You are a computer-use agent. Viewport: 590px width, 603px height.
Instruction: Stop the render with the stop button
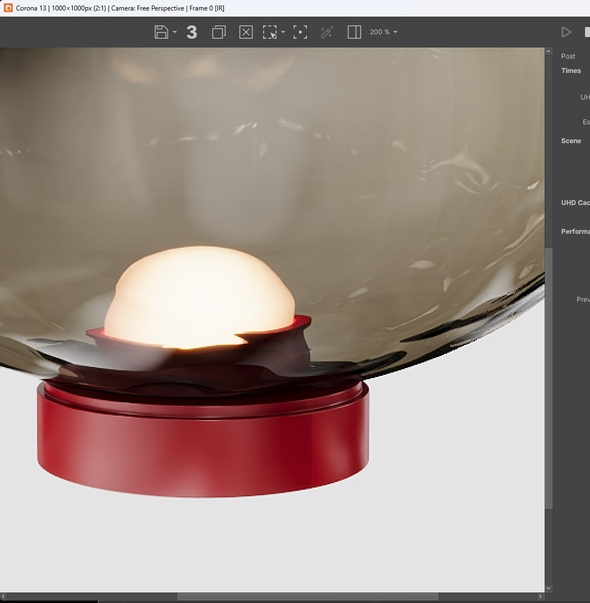[587, 32]
